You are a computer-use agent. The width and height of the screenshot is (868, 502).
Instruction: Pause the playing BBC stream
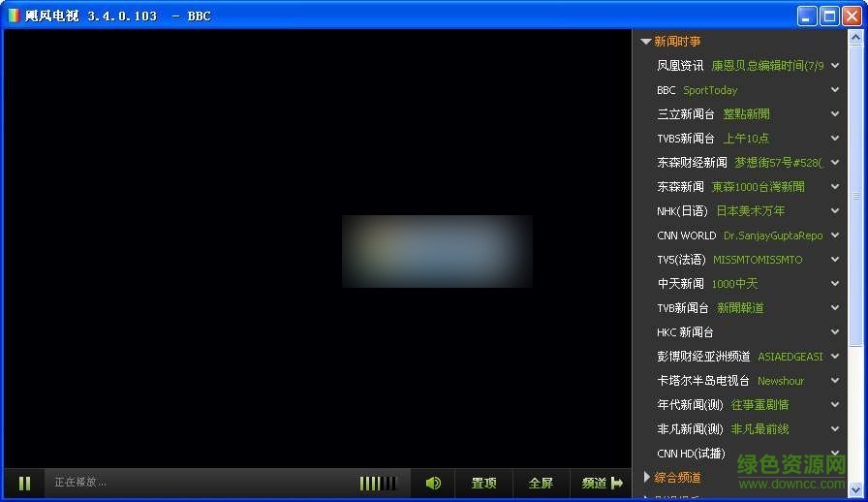tap(25, 483)
